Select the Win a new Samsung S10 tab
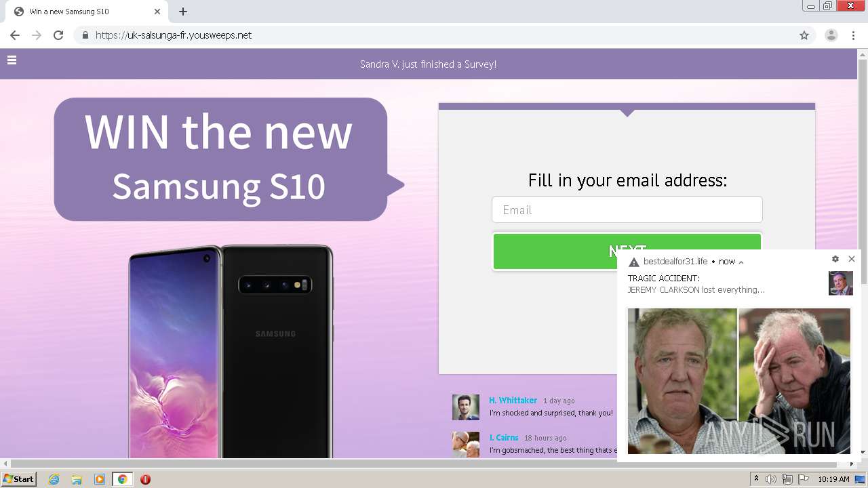This screenshot has height=488, width=868. click(88, 12)
